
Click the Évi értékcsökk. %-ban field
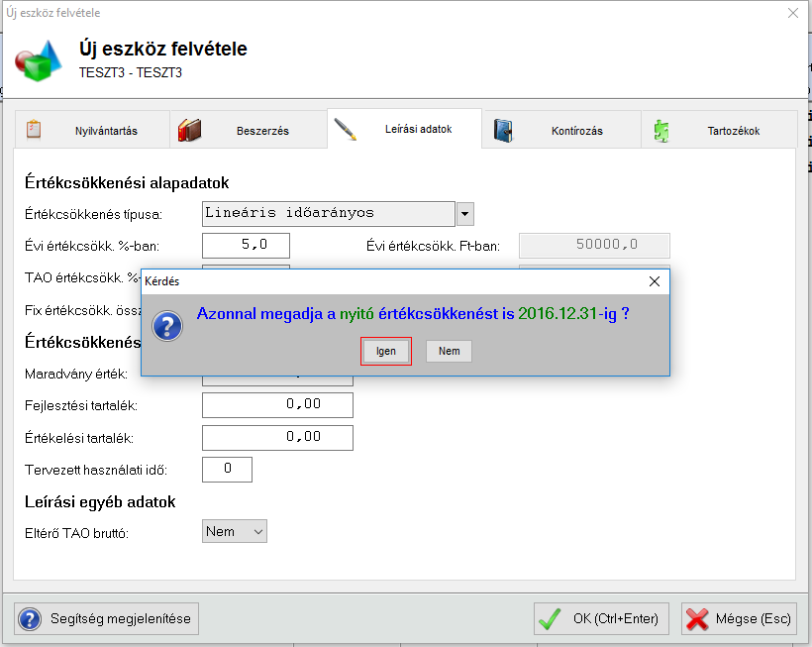pos(246,246)
